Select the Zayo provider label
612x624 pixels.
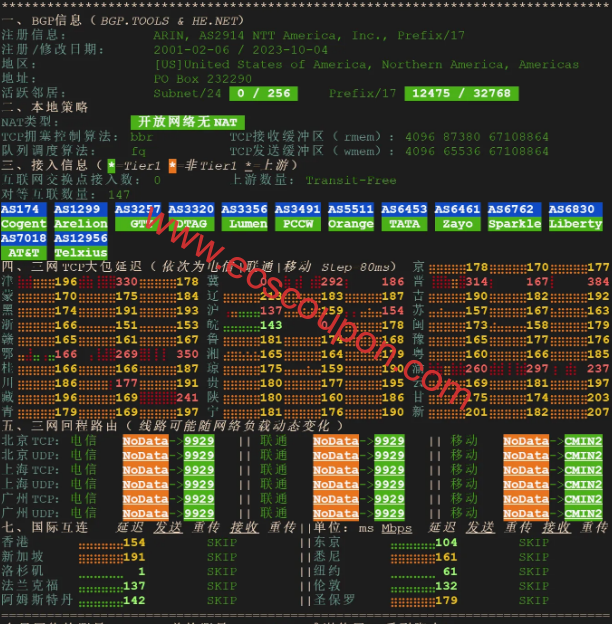click(x=458, y=224)
